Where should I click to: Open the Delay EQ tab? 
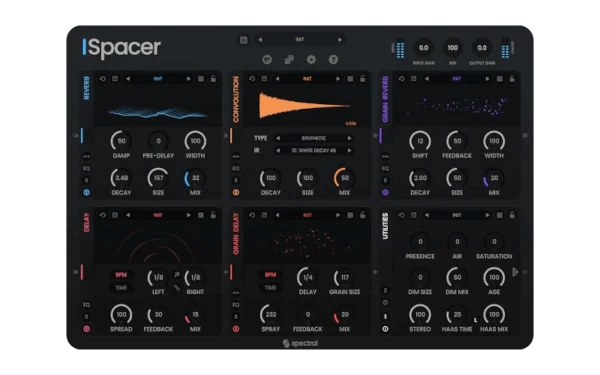coord(86,305)
